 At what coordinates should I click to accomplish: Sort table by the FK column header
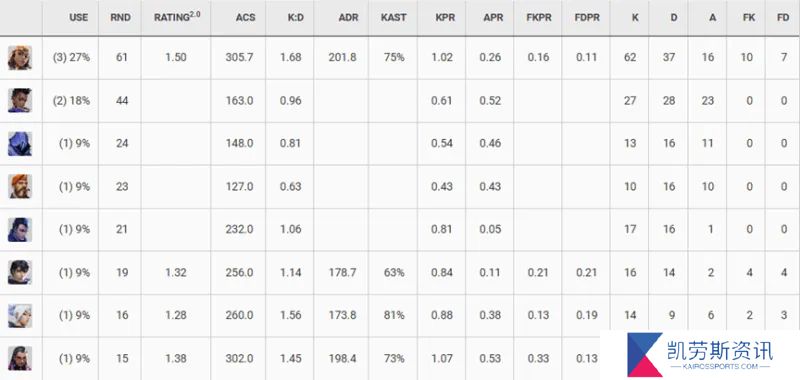[746, 17]
